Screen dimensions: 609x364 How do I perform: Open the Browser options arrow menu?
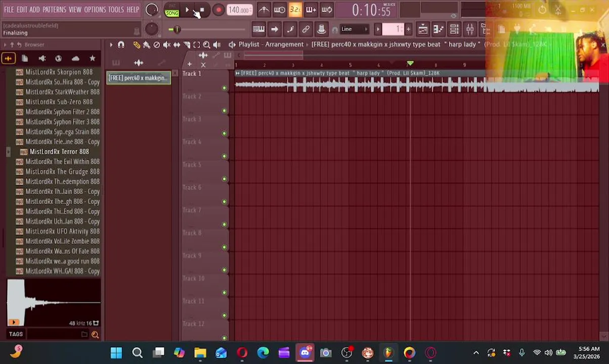coord(5,44)
